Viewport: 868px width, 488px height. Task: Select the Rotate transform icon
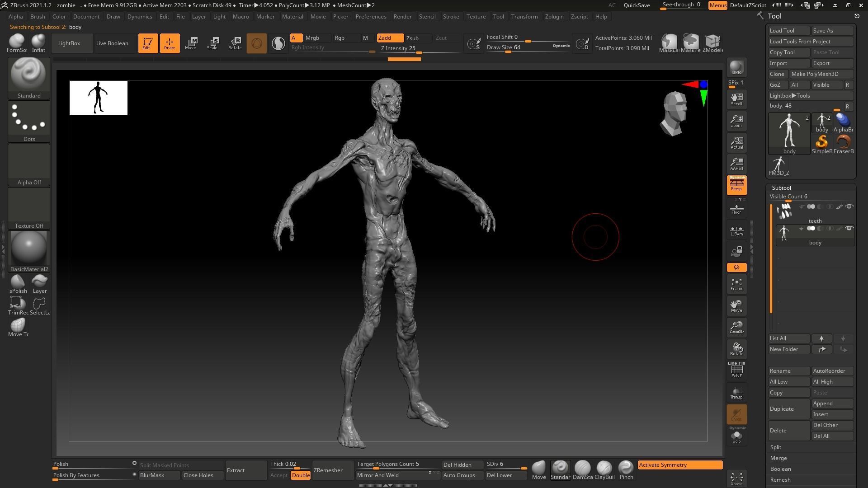coord(235,43)
